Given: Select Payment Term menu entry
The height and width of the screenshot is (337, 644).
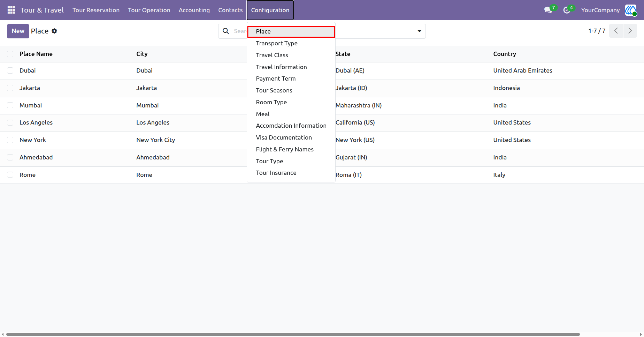Looking at the screenshot, I should click(291, 78).
